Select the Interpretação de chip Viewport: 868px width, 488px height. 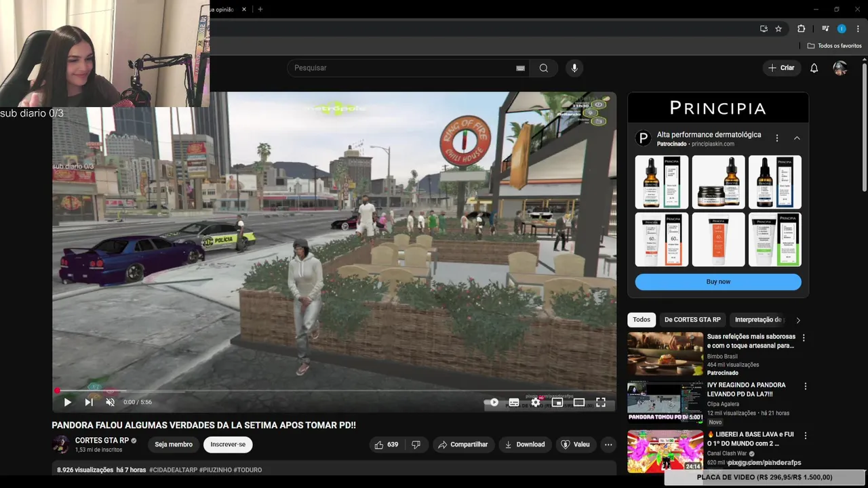point(759,320)
